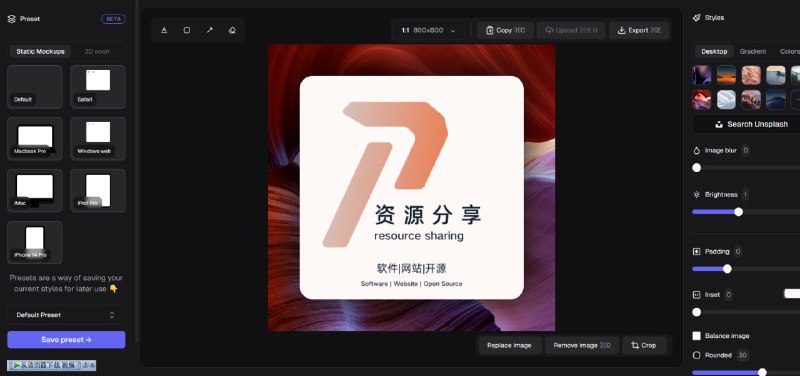800x376 pixels.
Task: Pick the pink marble wallpaper thumbnail
Action: click(751, 75)
